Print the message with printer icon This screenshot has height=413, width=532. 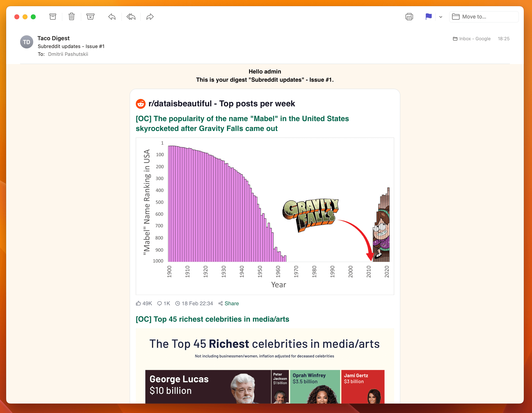tap(409, 17)
